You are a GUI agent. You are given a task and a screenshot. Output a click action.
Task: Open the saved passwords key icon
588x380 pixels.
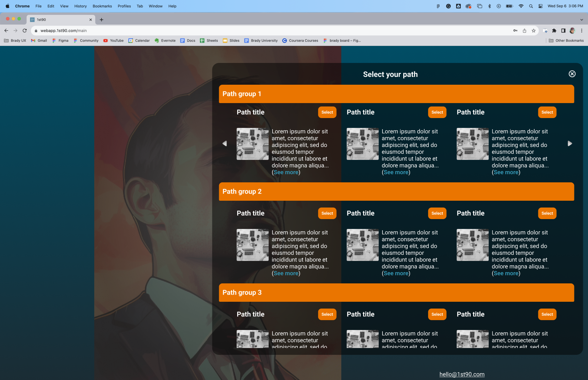coord(516,31)
